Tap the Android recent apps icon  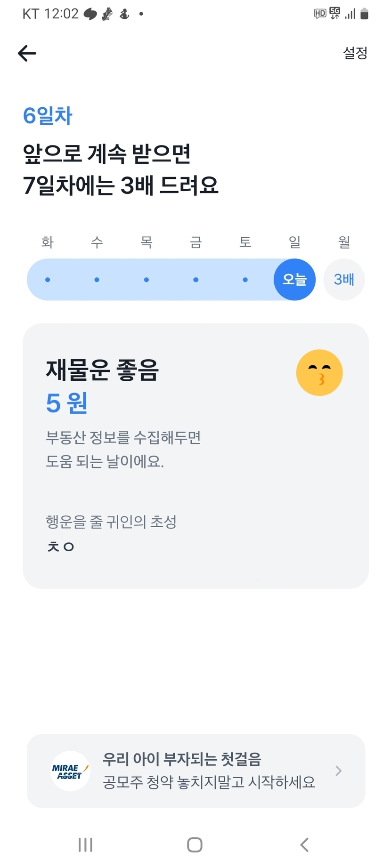point(85,844)
